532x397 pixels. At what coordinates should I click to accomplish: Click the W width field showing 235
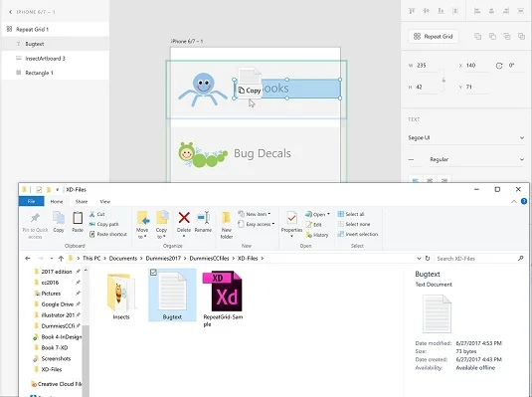coord(427,66)
